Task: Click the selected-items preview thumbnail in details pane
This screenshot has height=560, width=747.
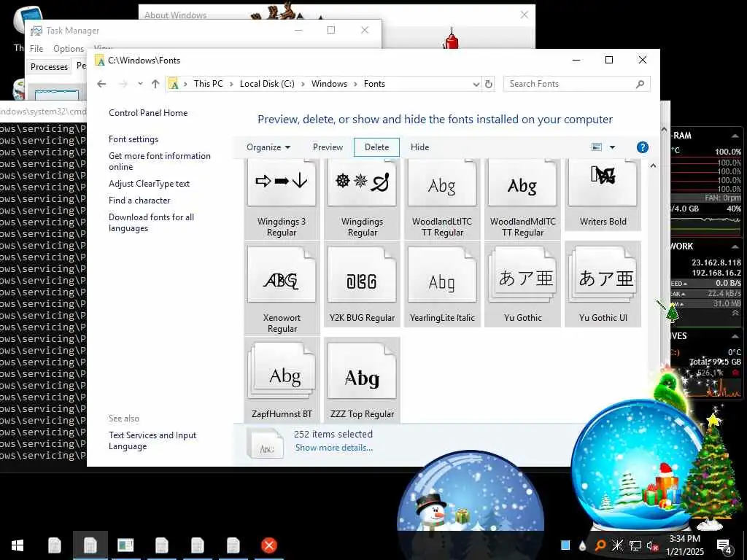Action: pyautogui.click(x=266, y=443)
